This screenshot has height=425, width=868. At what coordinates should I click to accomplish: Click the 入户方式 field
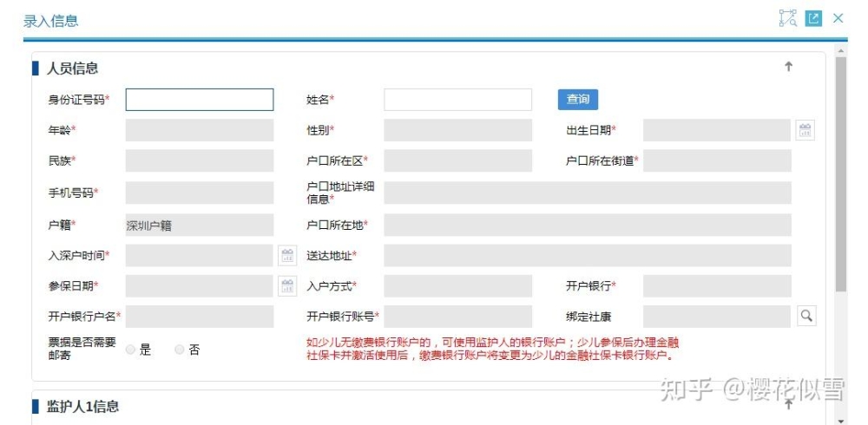click(x=457, y=286)
